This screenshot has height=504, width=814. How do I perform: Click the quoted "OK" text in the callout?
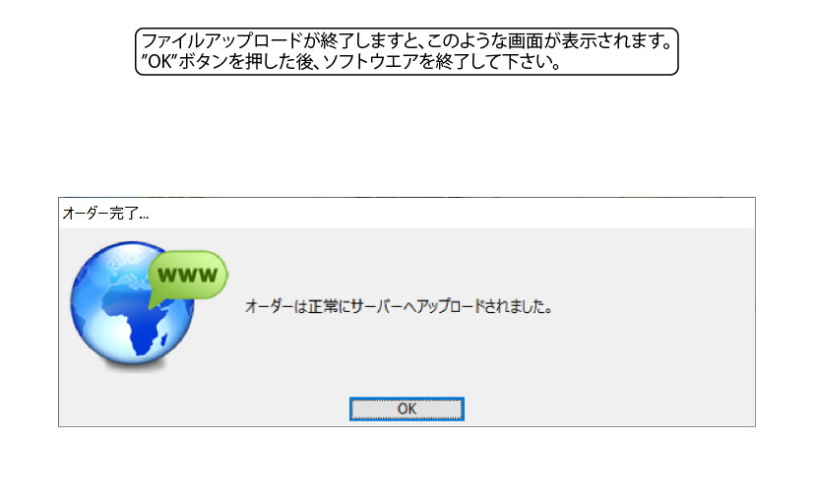tap(159, 62)
